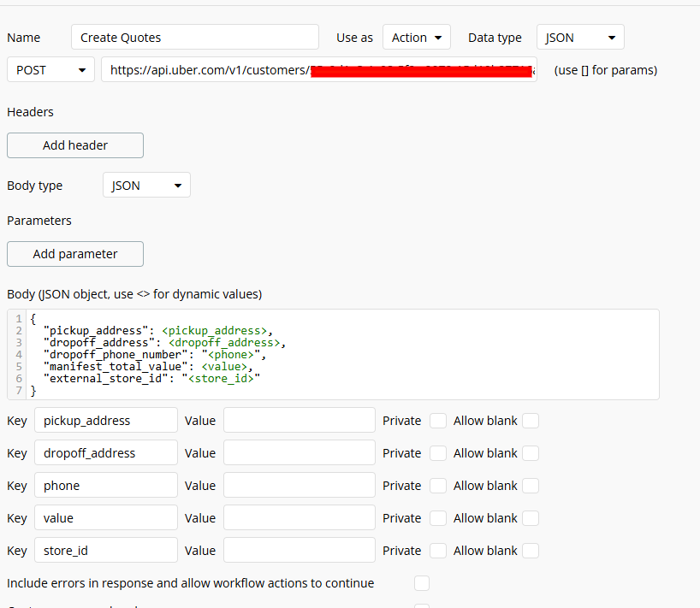Viewport: 700px width, 608px height.
Task: Click the Value field for phone
Action: 300,486
